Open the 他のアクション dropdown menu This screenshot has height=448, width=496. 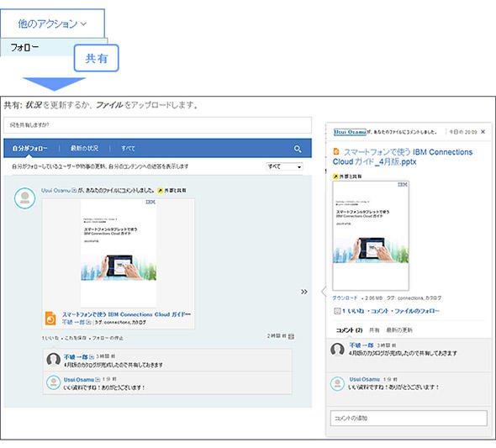[52, 24]
